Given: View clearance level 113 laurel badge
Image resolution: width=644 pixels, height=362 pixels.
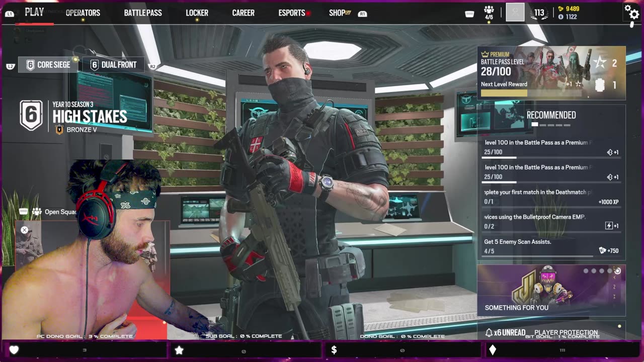Looking at the screenshot, I should tap(539, 13).
